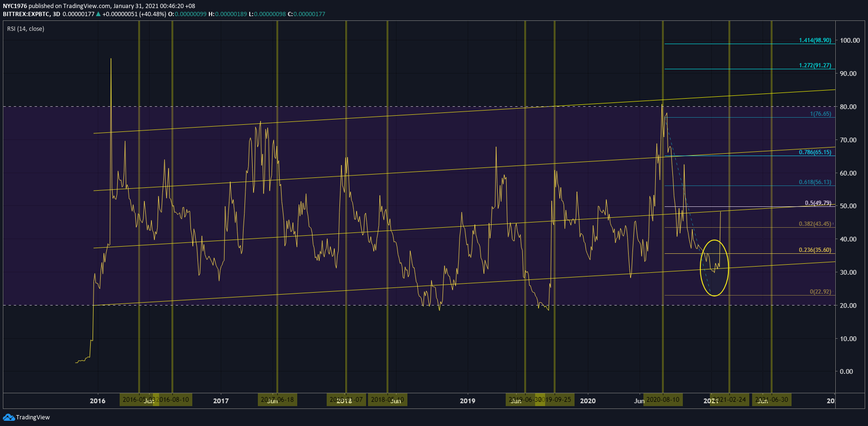This screenshot has height=426, width=868.
Task: Select the RSI (14, close) indicator label
Action: (x=26, y=29)
